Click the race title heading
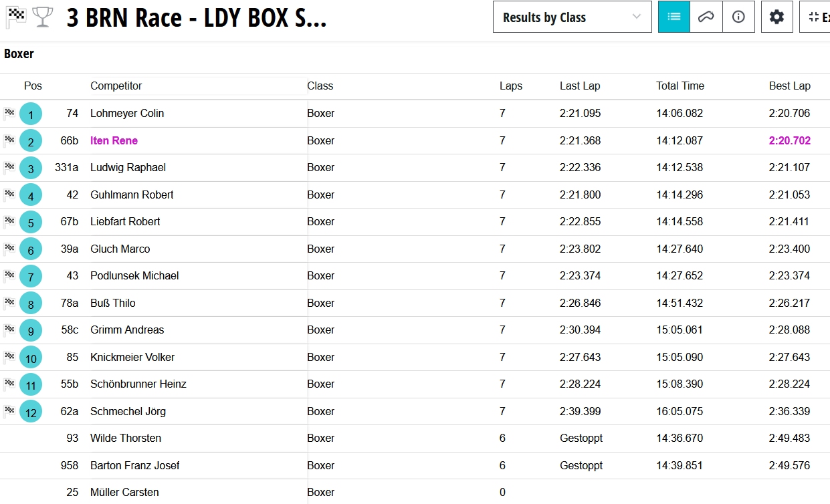 click(197, 19)
